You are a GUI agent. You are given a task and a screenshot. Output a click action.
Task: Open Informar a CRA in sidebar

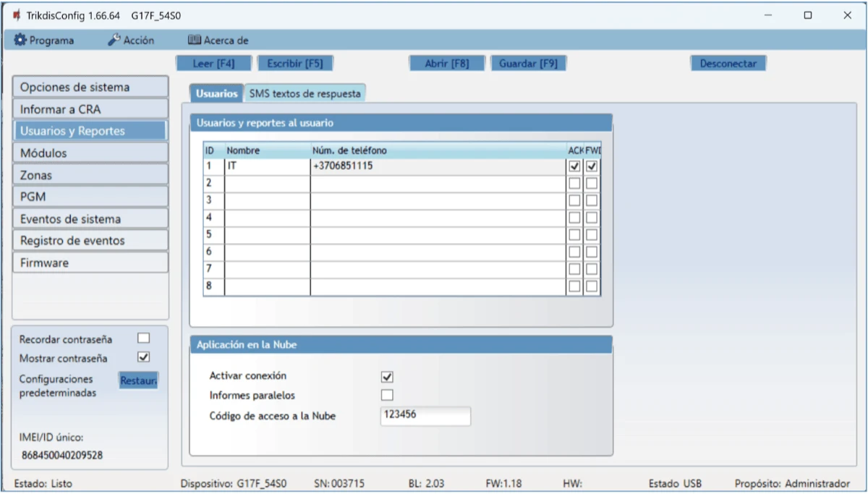(90, 109)
